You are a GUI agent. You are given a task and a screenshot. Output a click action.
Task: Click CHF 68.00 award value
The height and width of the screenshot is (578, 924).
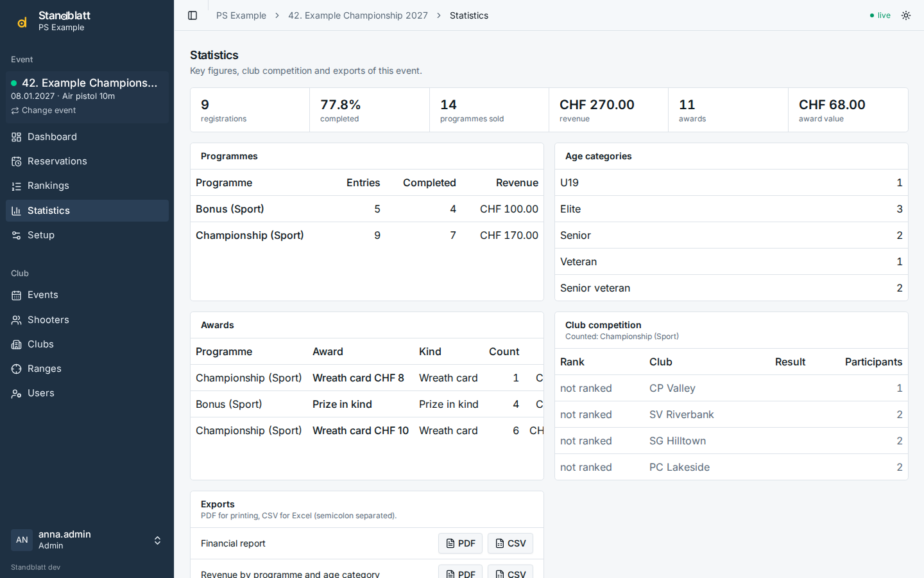click(832, 105)
